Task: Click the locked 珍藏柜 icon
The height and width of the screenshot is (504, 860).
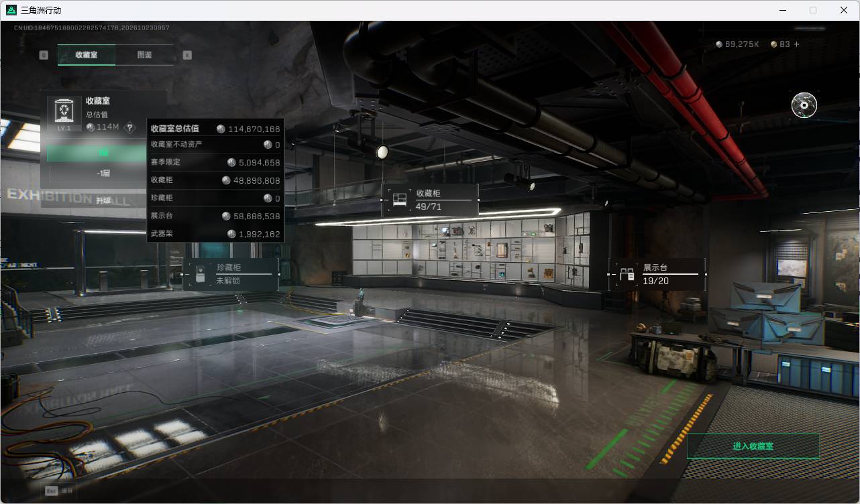Action: click(200, 275)
